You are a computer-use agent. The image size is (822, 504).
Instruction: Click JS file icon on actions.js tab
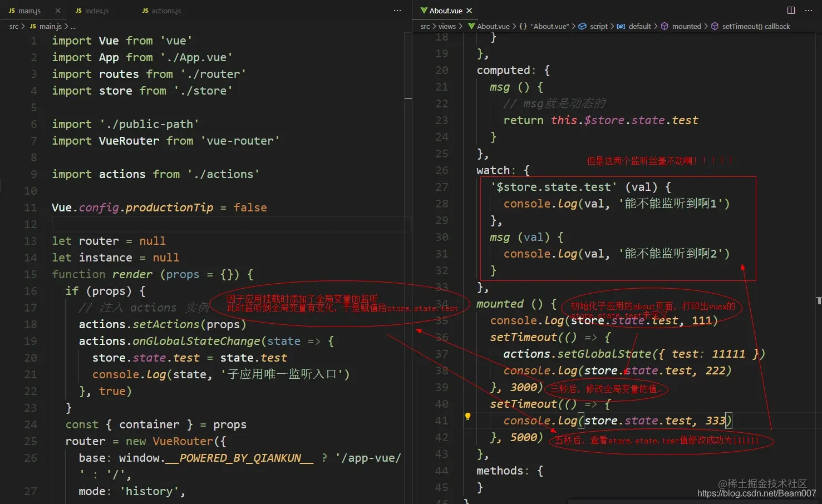pos(145,11)
